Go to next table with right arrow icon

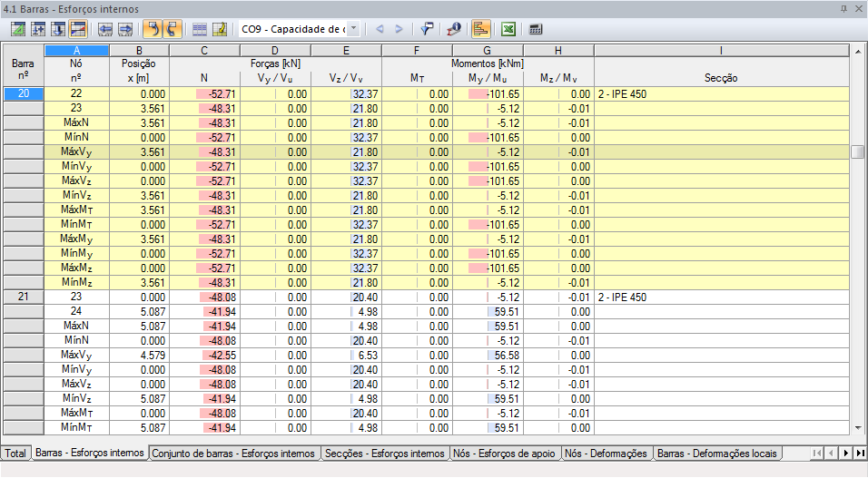[x=125, y=29]
